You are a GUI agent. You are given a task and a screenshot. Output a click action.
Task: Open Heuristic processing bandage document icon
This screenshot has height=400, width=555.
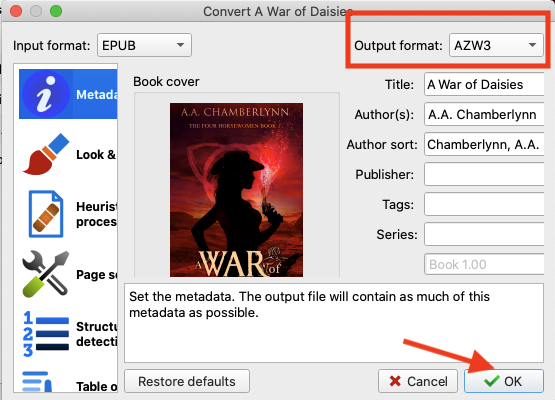[46, 214]
